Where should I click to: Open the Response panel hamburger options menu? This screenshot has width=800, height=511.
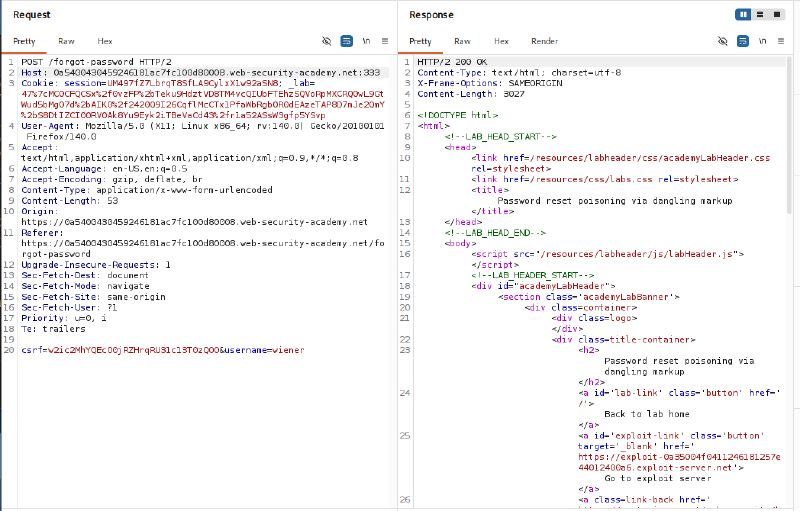click(781, 41)
